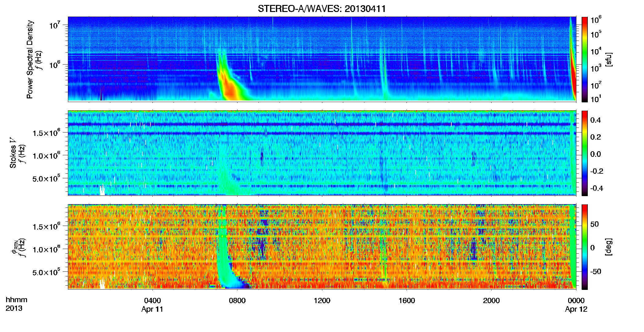Click the 0000 time tick label
This screenshot has width=644, height=332.
click(x=576, y=300)
